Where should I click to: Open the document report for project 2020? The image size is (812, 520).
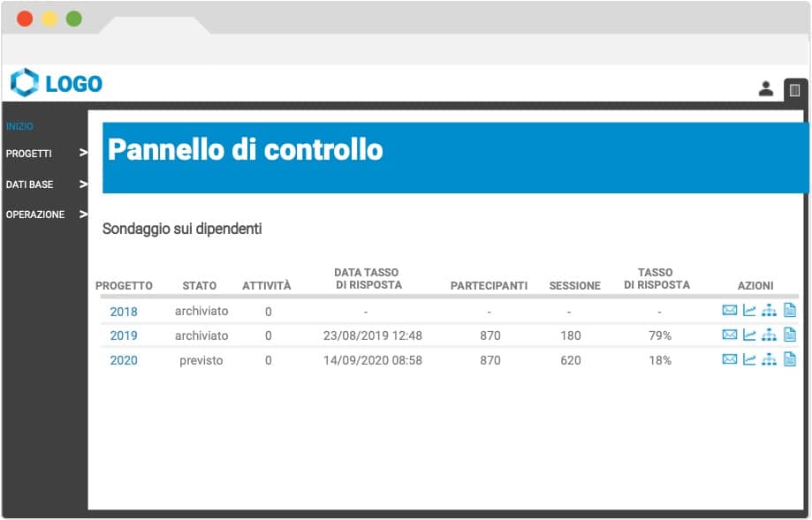[789, 358]
